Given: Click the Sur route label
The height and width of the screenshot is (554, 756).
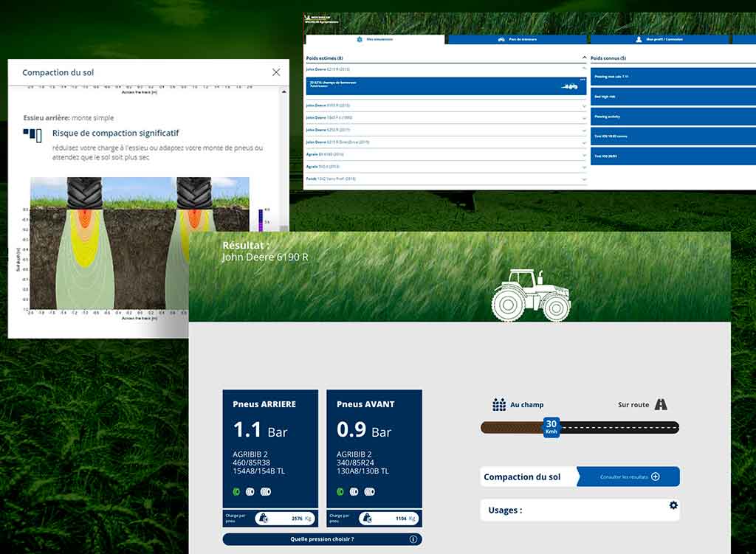Looking at the screenshot, I should [x=633, y=405].
